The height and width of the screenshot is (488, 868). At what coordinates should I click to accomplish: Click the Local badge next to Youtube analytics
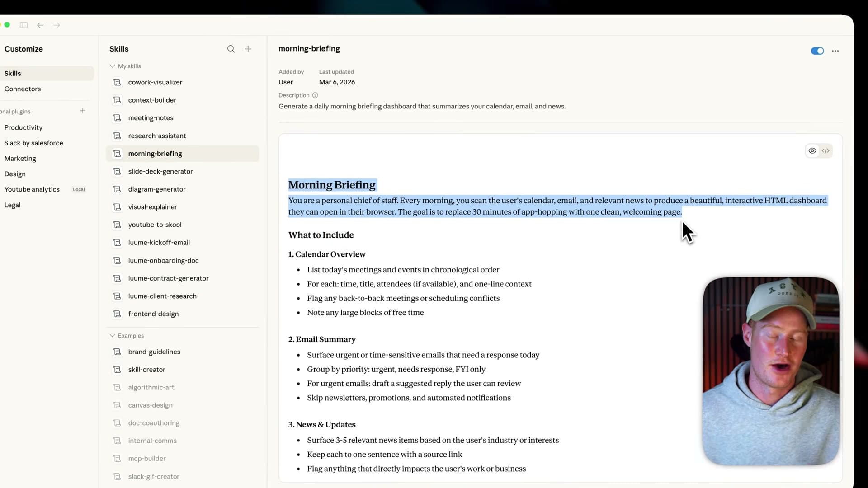[79, 189]
